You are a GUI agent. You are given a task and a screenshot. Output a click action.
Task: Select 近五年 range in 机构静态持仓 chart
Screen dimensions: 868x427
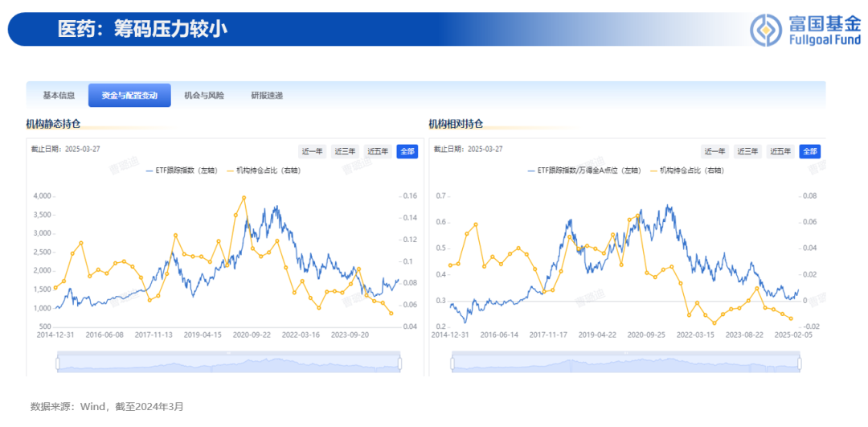(x=378, y=151)
